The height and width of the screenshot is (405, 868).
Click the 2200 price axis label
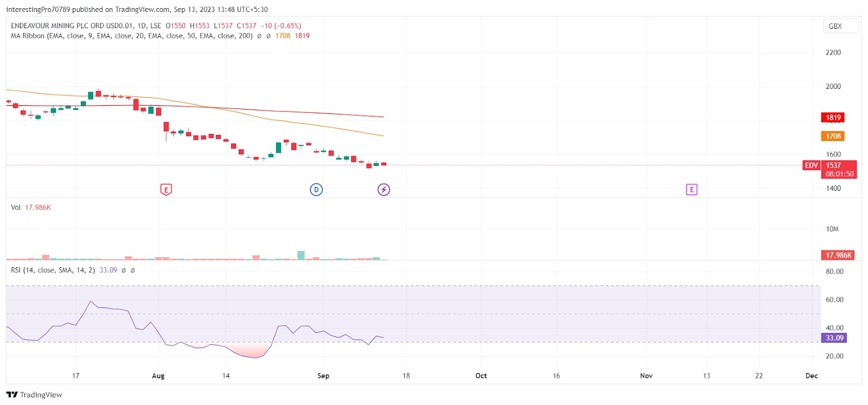tap(833, 53)
